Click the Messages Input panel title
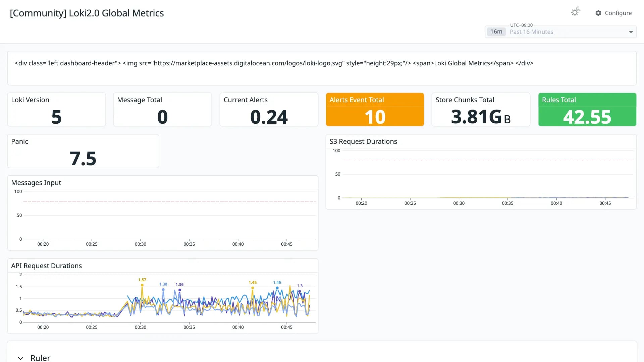The image size is (644, 362). 36,183
